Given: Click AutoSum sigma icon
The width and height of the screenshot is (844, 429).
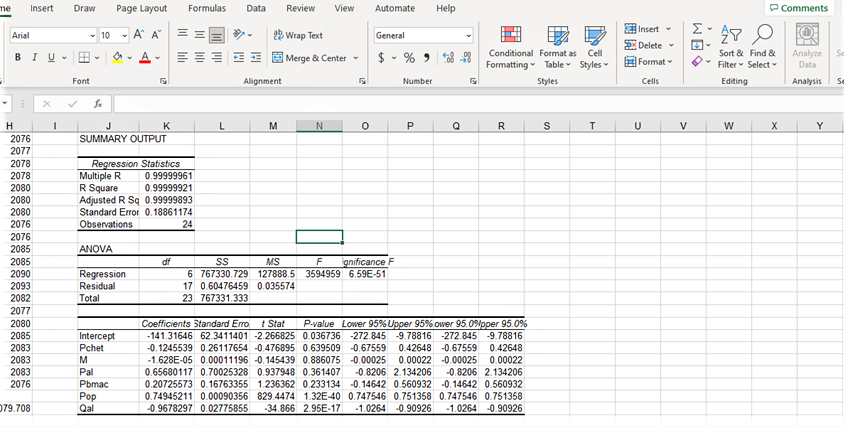Looking at the screenshot, I should coord(695,29).
